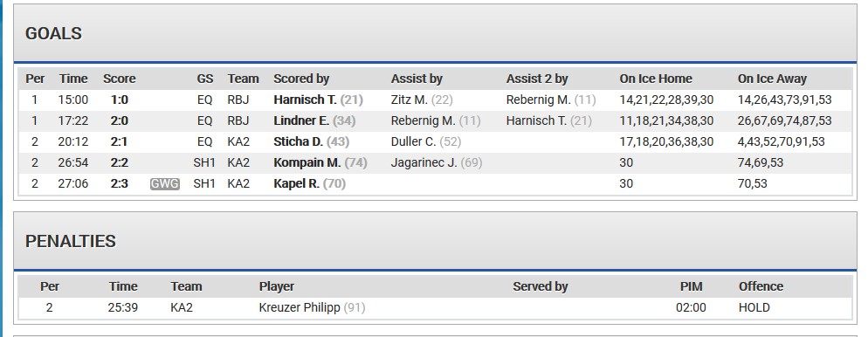This screenshot has width=868, height=337.
Task: Click Kreuzer Philipp (91) in penalties
Action: click(312, 307)
